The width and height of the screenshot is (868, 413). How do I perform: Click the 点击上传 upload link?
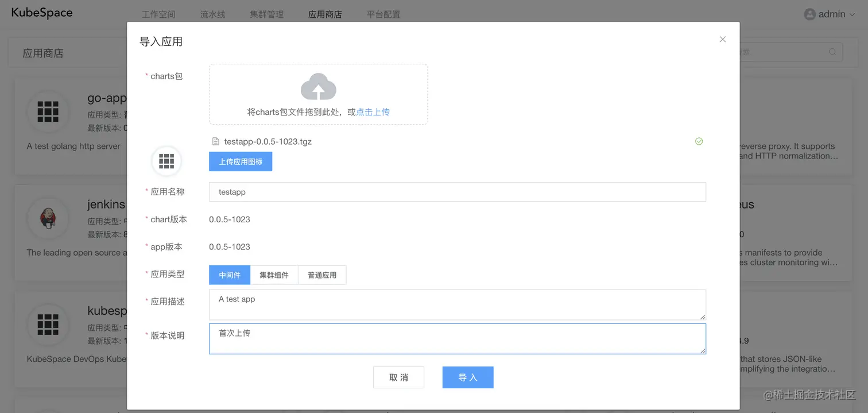pos(373,111)
